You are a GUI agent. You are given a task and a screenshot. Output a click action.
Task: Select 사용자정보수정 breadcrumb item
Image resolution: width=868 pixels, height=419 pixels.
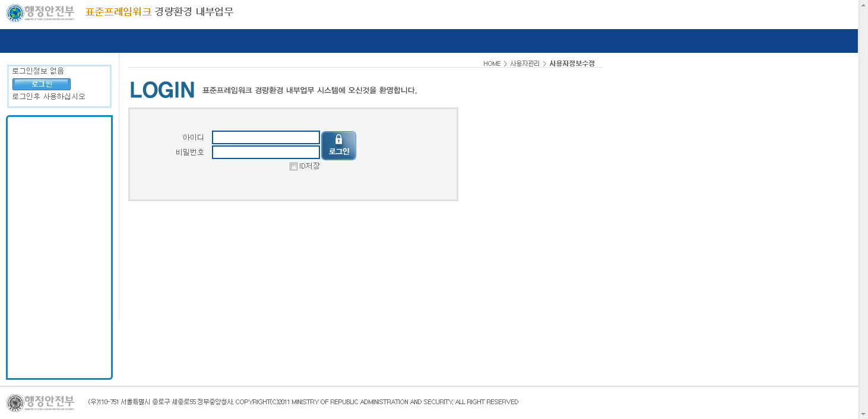[x=572, y=64]
